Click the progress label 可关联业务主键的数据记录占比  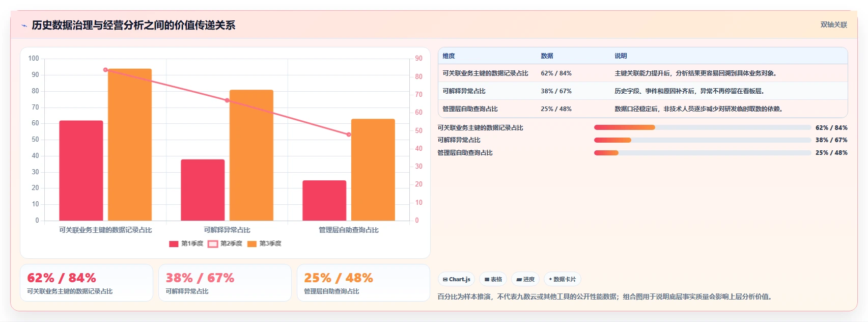pos(481,128)
